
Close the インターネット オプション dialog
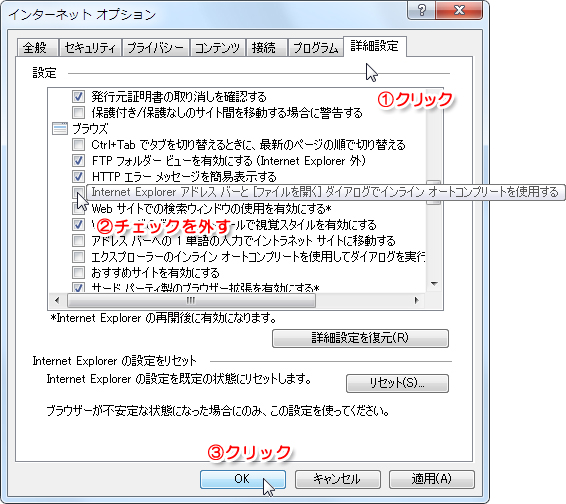click(459, 10)
